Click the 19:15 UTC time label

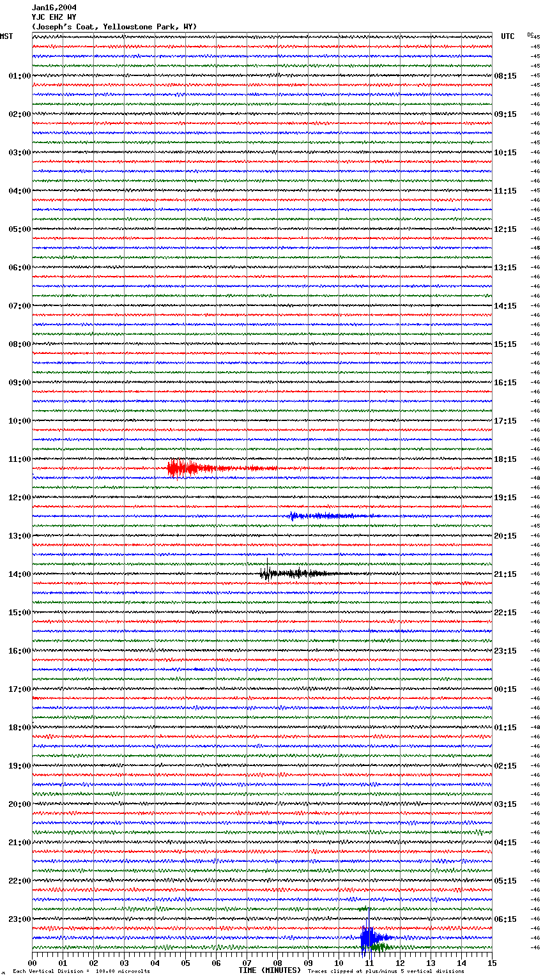(505, 498)
